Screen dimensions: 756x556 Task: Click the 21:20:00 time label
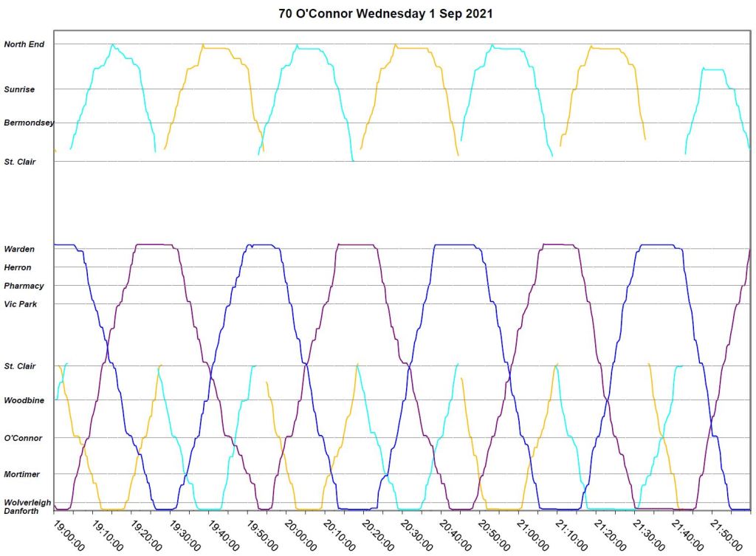pos(606,533)
